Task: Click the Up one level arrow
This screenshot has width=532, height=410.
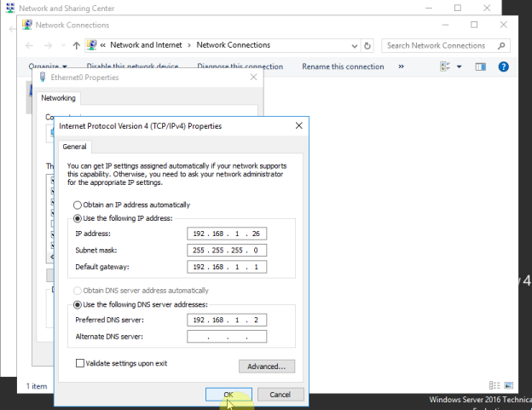Action: pos(77,45)
